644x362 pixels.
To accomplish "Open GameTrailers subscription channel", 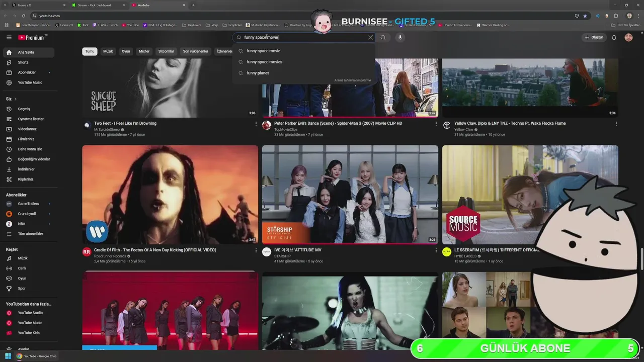I will [28, 204].
